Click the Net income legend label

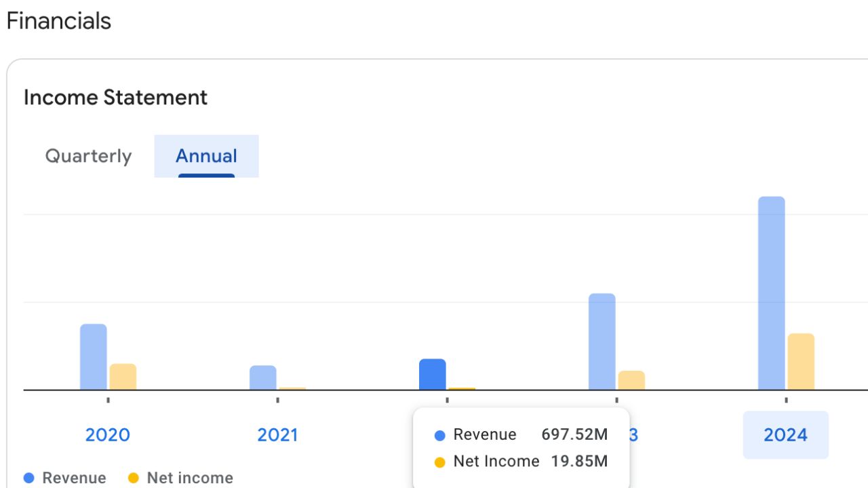click(190, 478)
